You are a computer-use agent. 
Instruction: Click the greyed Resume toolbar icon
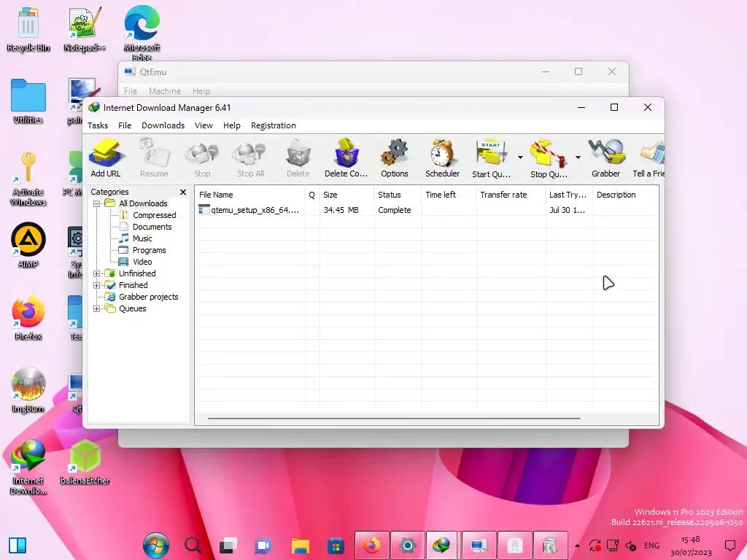154,158
